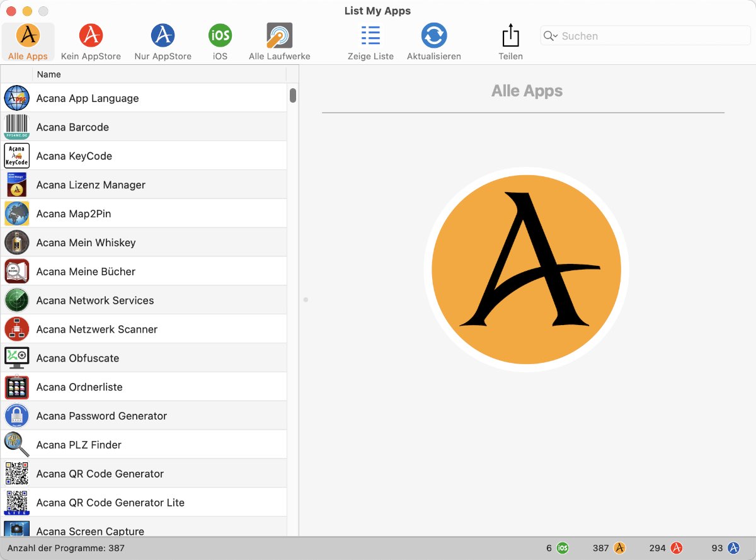Select the row Acana Mein Whiskey
This screenshot has width=756, height=560.
tap(144, 243)
